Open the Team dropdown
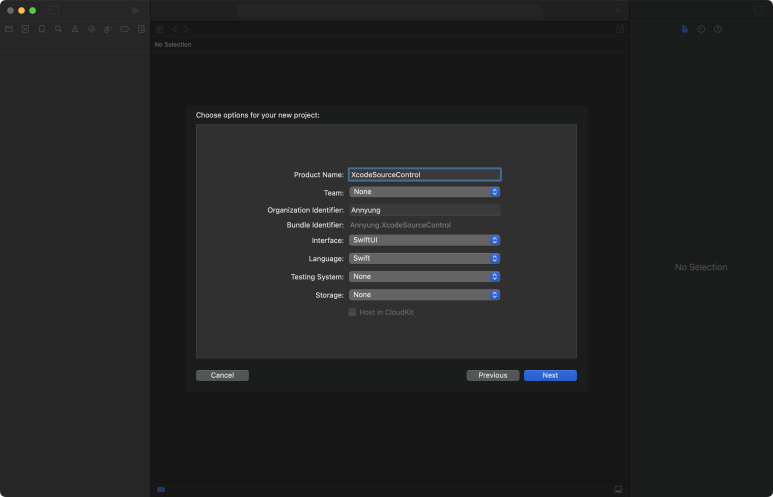Image resolution: width=773 pixels, height=497 pixels. click(x=424, y=192)
